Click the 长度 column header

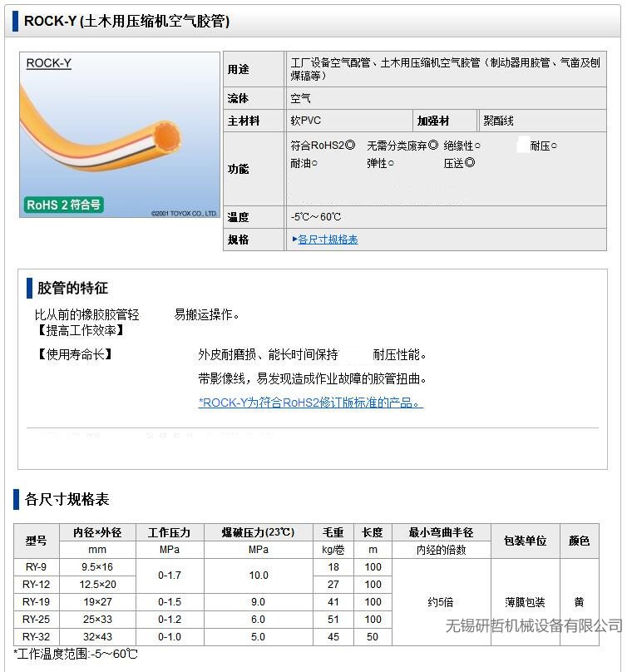point(373,532)
